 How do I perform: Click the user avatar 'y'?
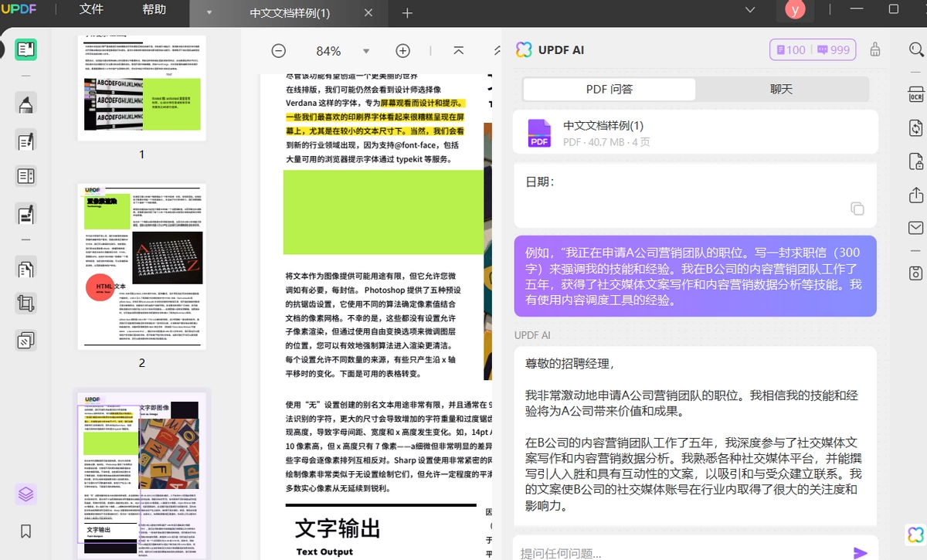click(795, 10)
